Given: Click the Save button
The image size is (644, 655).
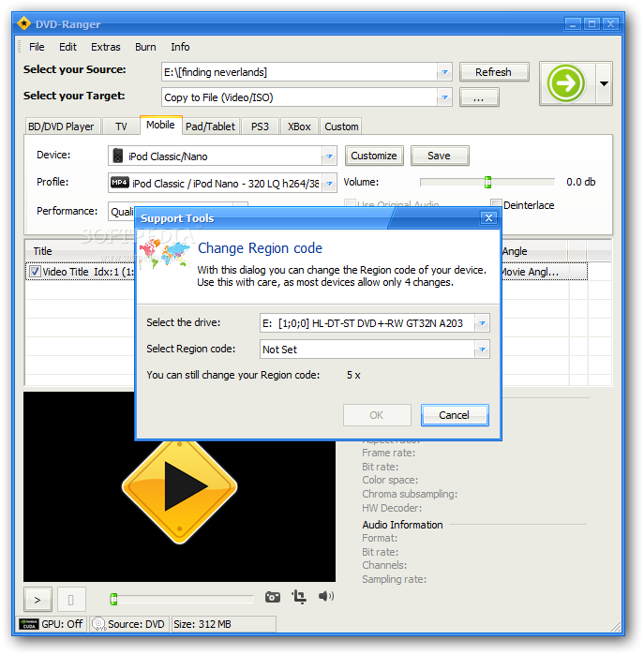Looking at the screenshot, I should tap(440, 156).
